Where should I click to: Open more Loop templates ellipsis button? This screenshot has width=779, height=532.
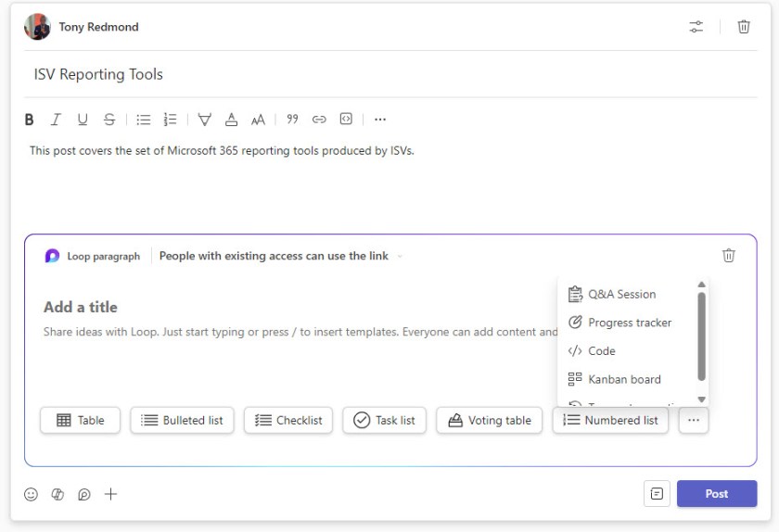694,420
